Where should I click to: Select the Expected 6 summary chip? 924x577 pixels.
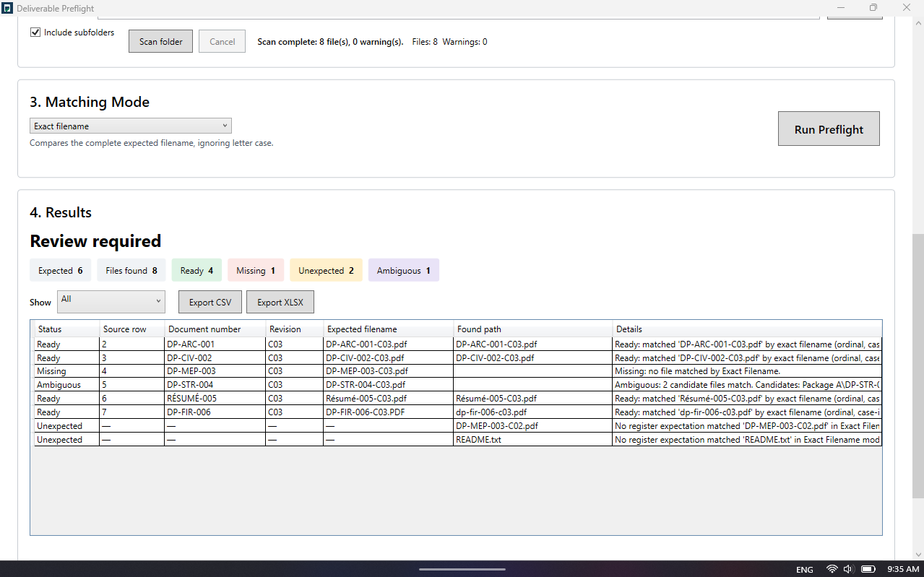61,270
